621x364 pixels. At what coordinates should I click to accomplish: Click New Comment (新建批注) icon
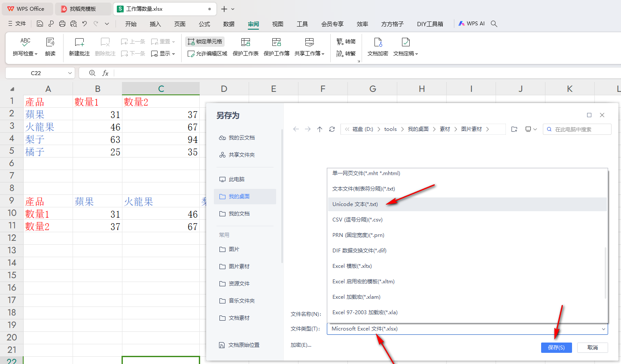(x=79, y=47)
